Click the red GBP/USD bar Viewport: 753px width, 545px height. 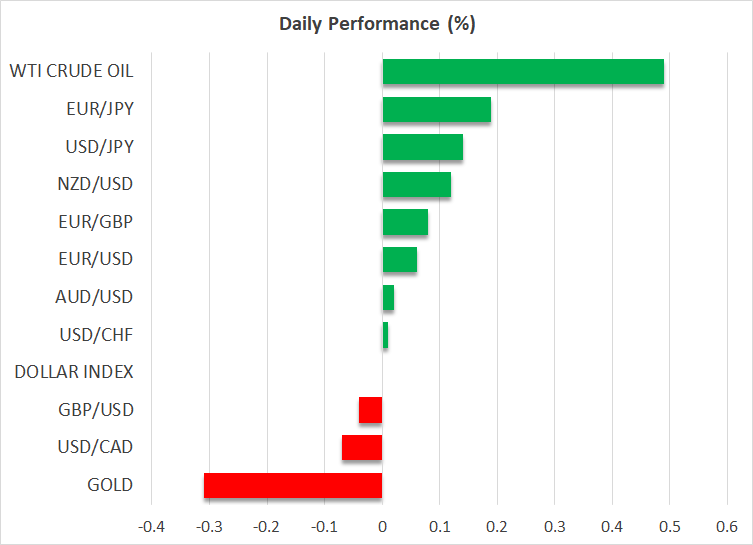(x=371, y=410)
